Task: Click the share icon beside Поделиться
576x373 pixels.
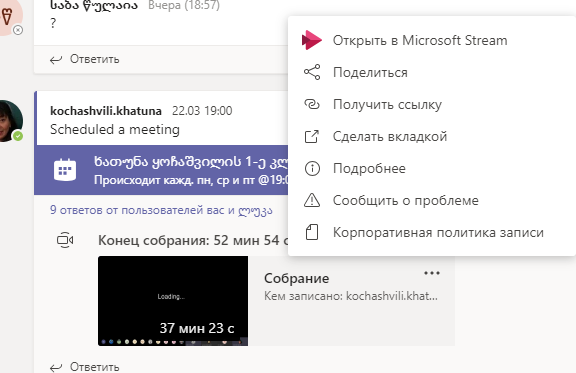Action: click(x=312, y=72)
